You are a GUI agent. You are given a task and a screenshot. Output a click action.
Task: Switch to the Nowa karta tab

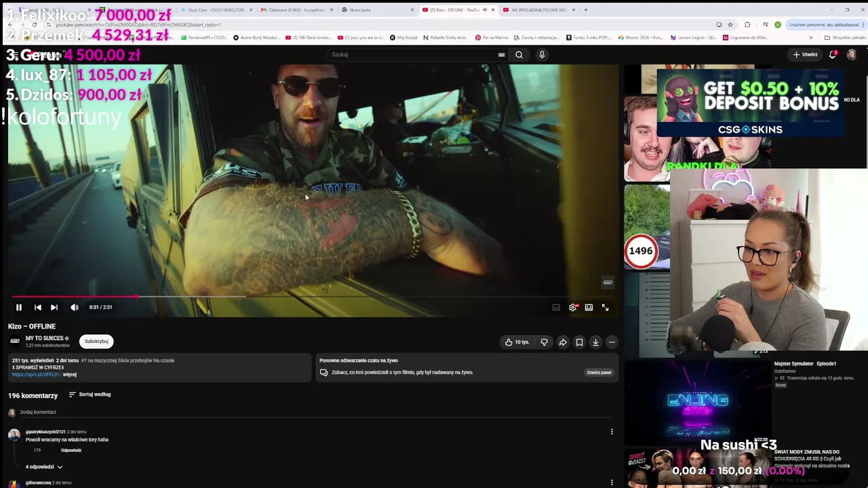point(376,10)
